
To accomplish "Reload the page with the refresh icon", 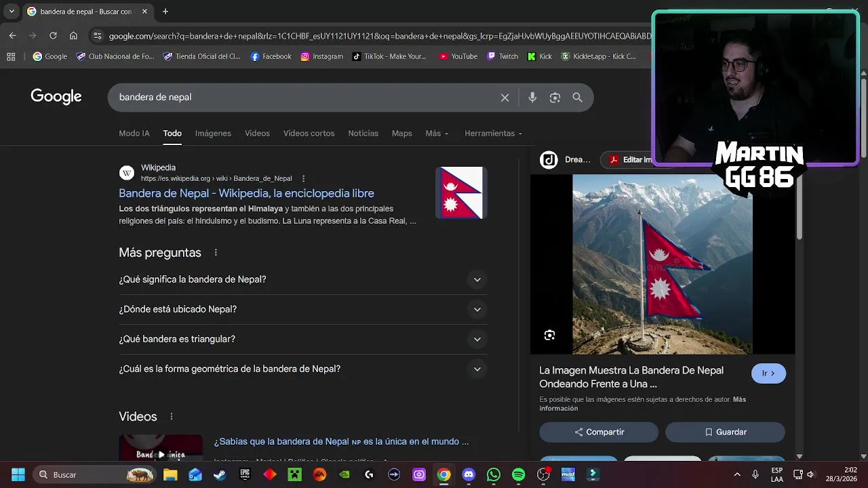I will (x=53, y=35).
